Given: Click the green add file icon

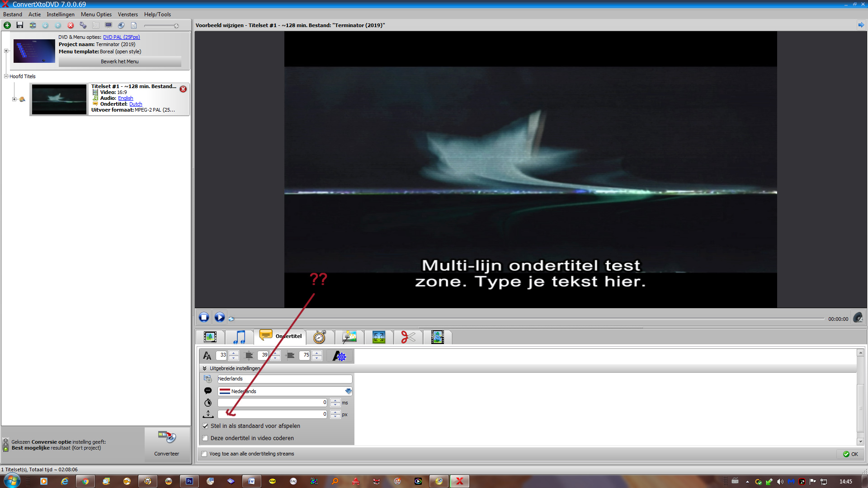Looking at the screenshot, I should 7,25.
